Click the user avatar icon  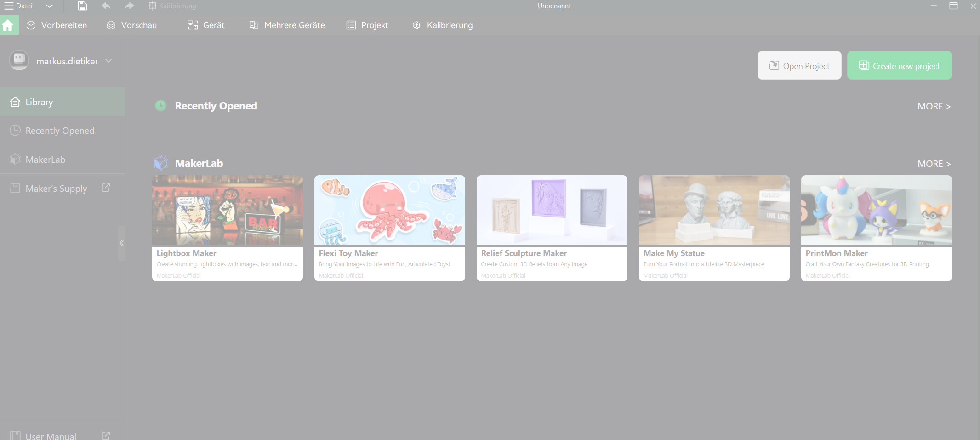tap(19, 60)
